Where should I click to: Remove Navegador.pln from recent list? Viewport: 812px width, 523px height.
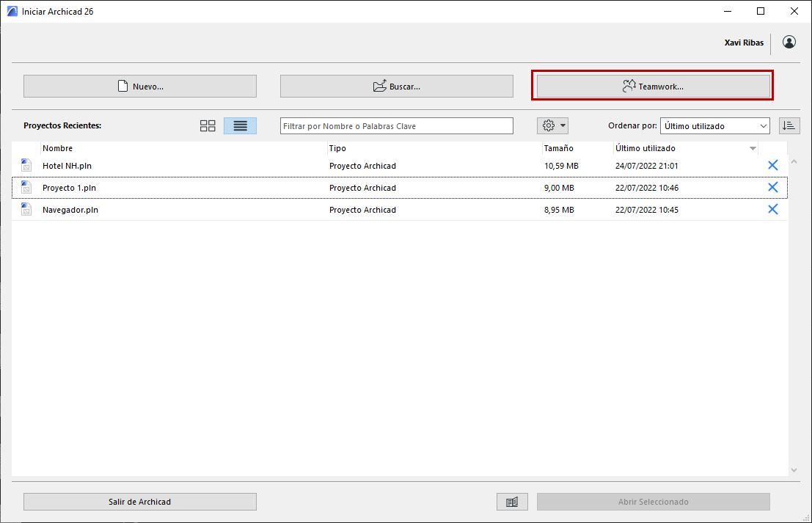coord(772,209)
